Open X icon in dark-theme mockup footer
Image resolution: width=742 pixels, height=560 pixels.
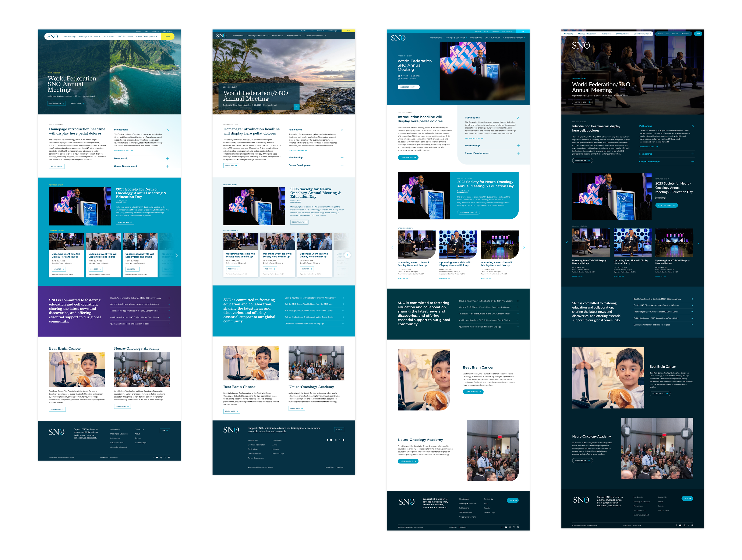tap(688, 525)
